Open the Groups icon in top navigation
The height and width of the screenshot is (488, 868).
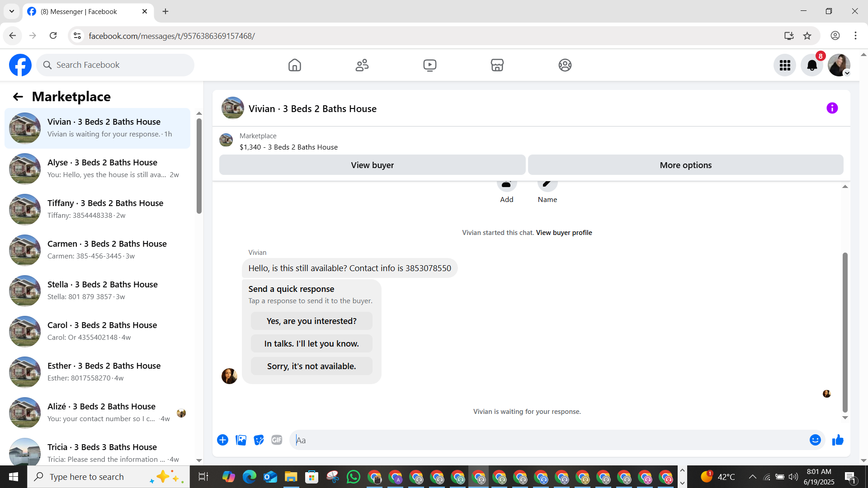point(565,65)
